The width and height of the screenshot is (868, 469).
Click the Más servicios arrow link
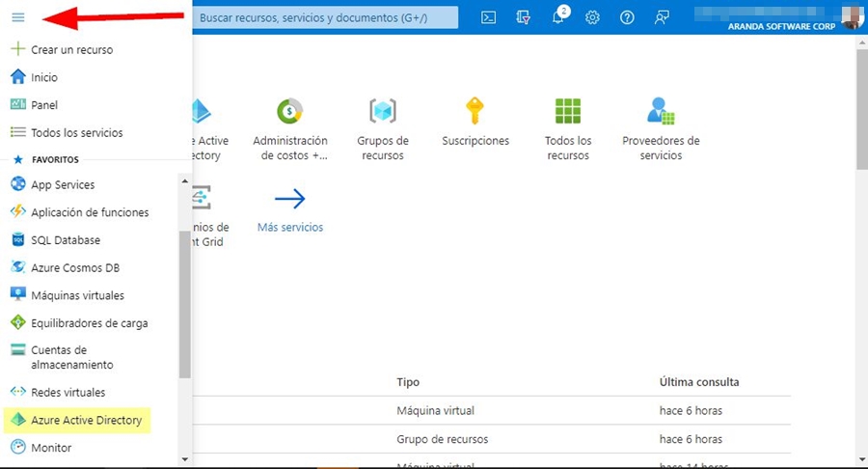pyautogui.click(x=289, y=200)
